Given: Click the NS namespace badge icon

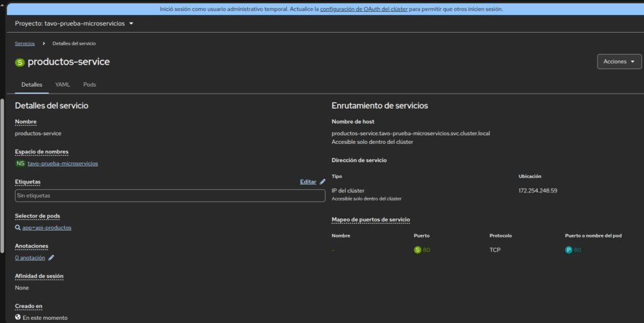Looking at the screenshot, I should 21,163.
